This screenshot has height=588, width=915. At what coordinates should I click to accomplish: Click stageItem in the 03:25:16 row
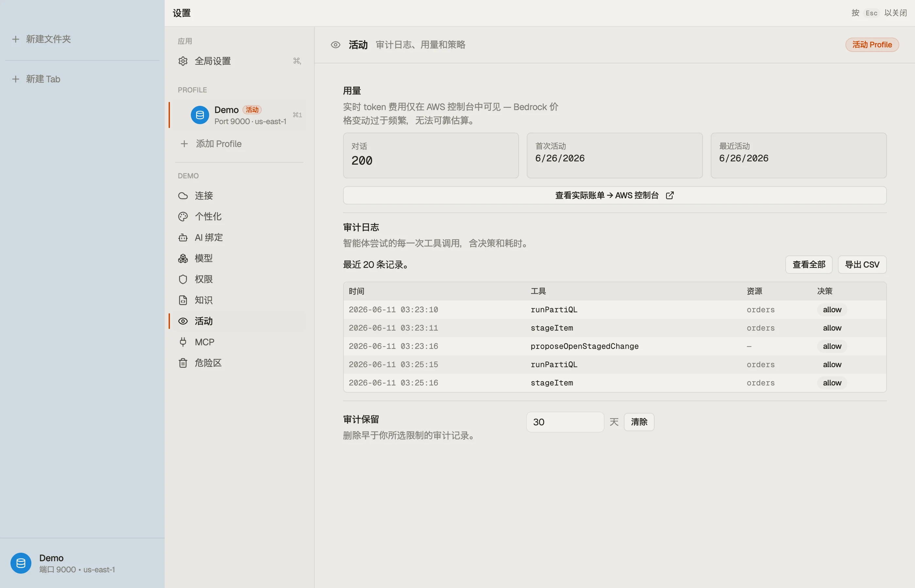click(x=551, y=383)
